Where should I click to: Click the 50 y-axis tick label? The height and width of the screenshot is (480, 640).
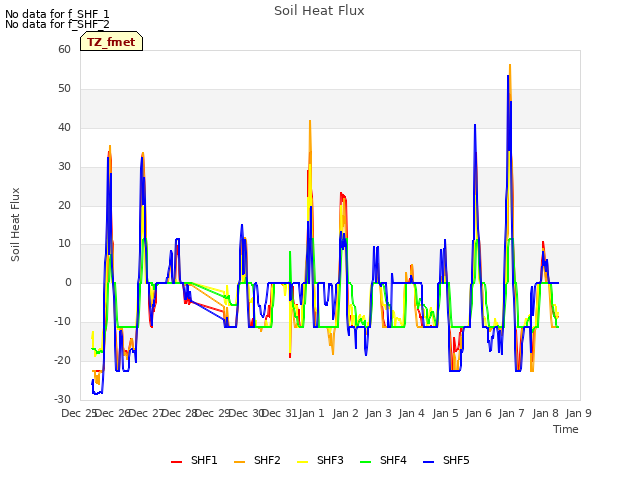[64, 89]
